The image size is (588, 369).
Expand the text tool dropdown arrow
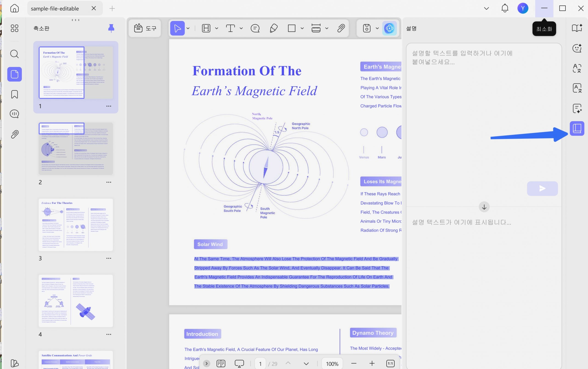click(x=241, y=28)
